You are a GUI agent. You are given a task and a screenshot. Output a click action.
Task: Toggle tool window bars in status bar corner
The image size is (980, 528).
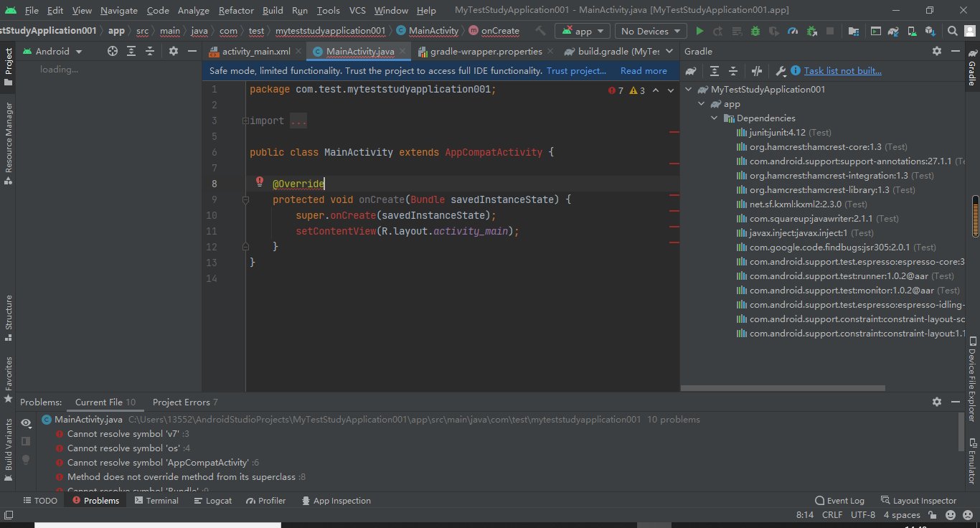[9, 515]
